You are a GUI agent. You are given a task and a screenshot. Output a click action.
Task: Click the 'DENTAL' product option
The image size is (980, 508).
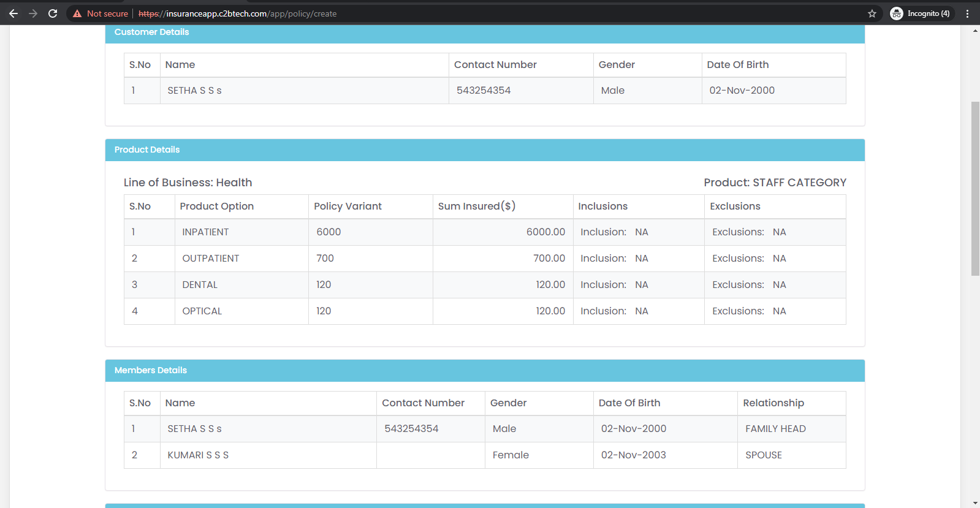tap(200, 285)
